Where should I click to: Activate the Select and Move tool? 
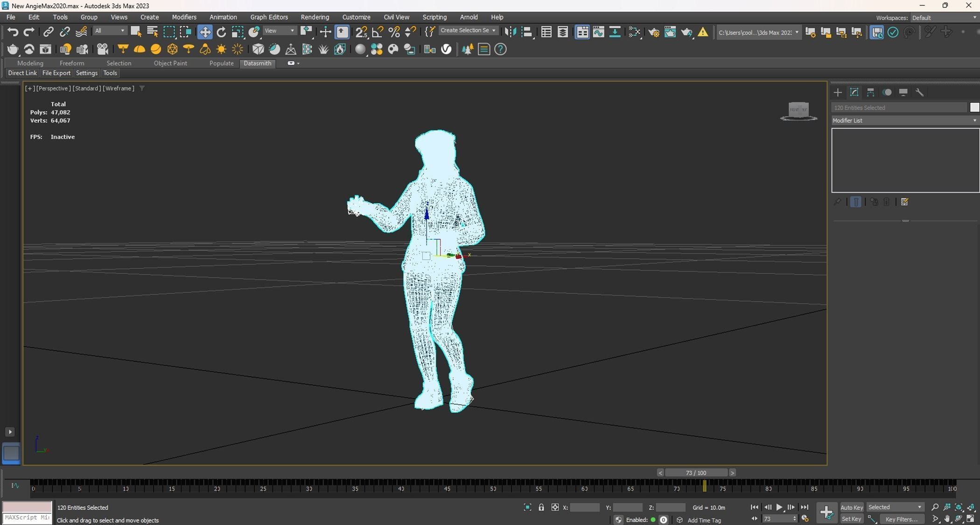pos(205,32)
